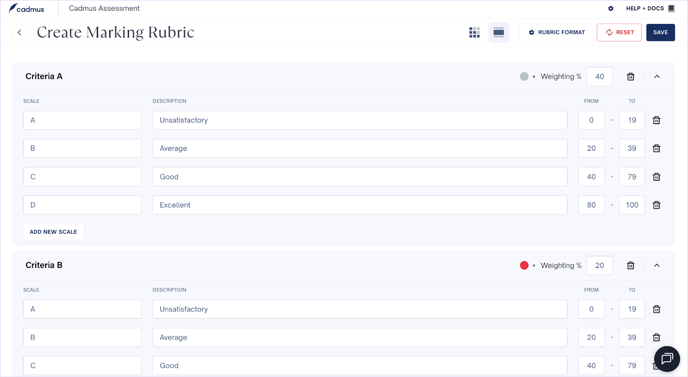Image resolution: width=688 pixels, height=377 pixels.
Task: Delete the Unsatisfactory scale row in Criteria A
Action: pos(656,120)
